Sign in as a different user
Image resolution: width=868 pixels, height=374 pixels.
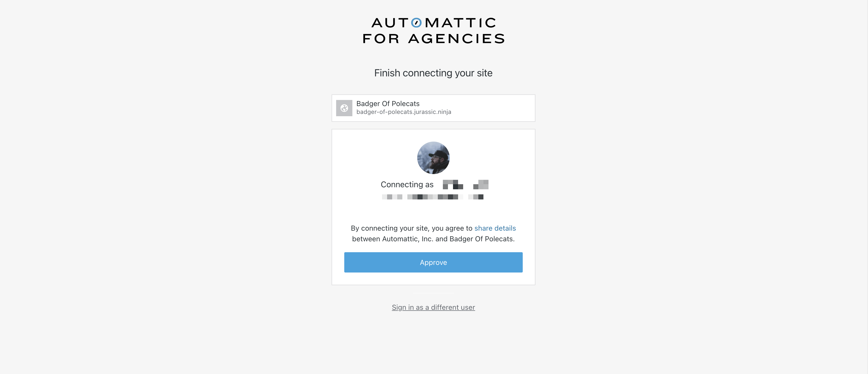(433, 307)
